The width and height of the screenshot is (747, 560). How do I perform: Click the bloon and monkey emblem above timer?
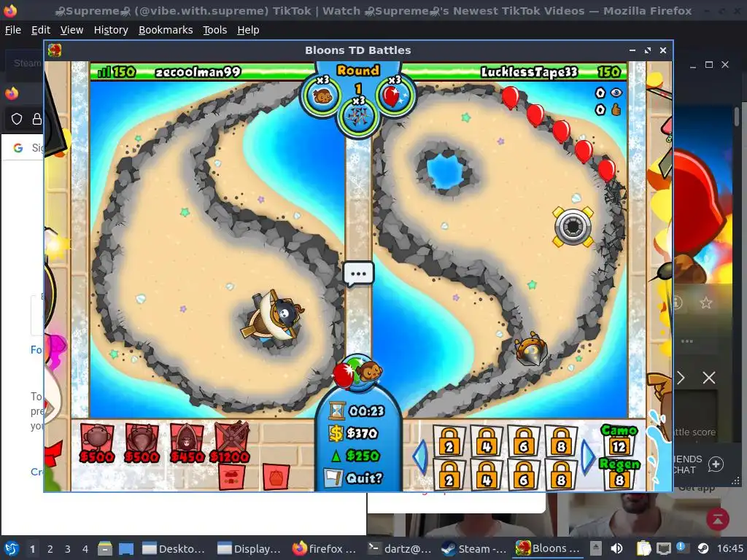tap(357, 373)
